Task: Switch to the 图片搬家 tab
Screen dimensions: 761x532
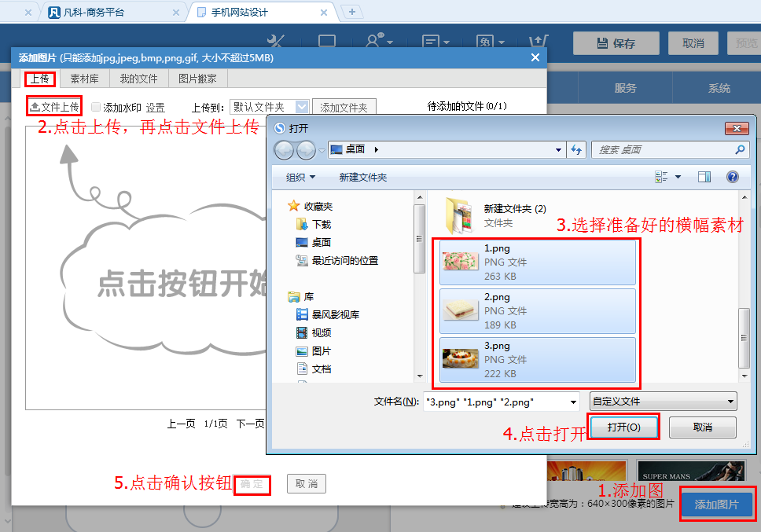Action: pos(197,79)
